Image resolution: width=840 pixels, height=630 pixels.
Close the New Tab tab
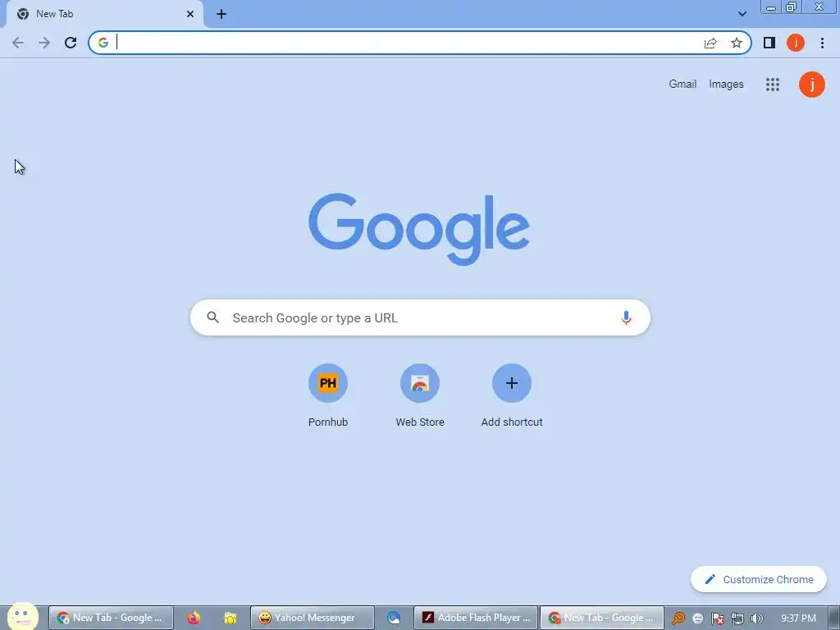coord(190,14)
